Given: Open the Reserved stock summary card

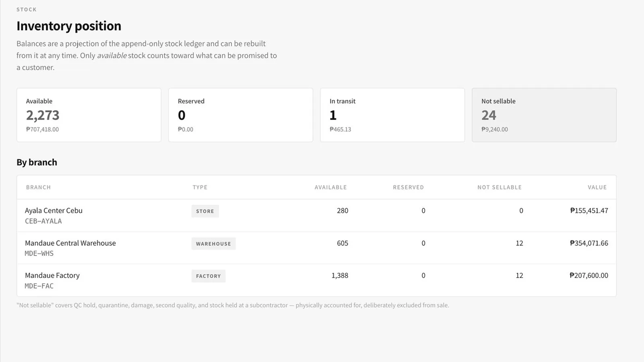Looking at the screenshot, I should tap(241, 115).
